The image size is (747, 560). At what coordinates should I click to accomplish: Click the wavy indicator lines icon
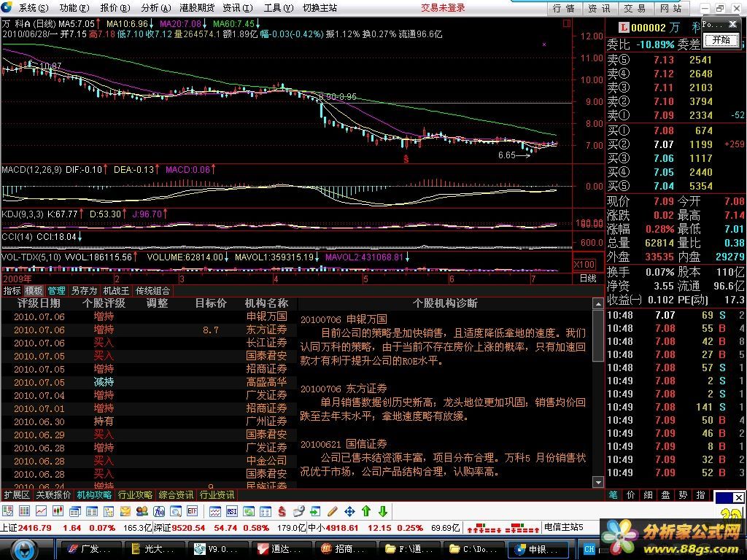click(215, 511)
